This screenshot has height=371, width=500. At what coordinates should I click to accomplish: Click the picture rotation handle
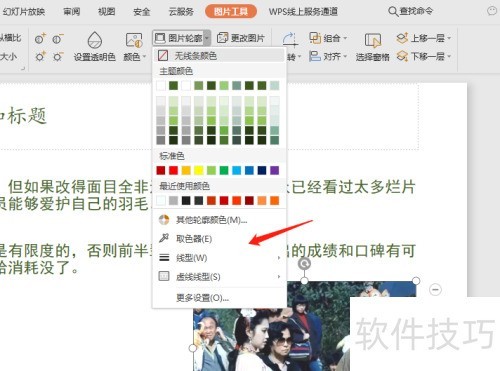pyautogui.click(x=304, y=263)
